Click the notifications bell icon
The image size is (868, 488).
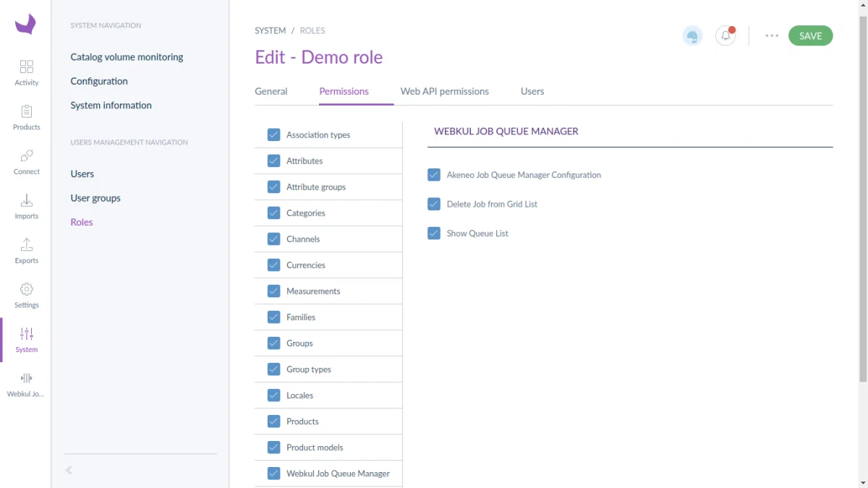point(726,36)
